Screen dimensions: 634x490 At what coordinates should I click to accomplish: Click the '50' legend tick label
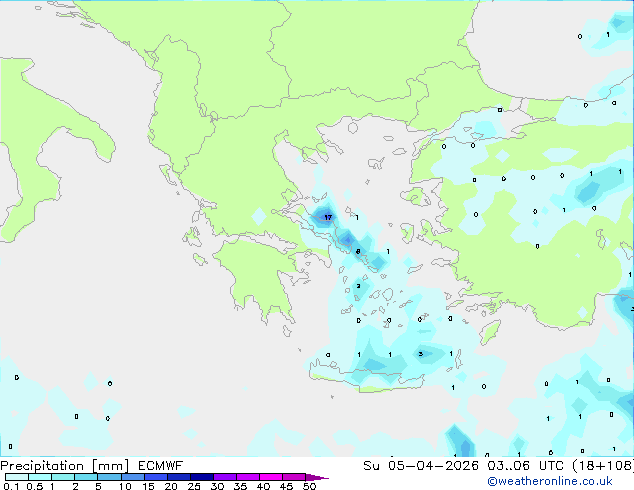[x=310, y=486]
